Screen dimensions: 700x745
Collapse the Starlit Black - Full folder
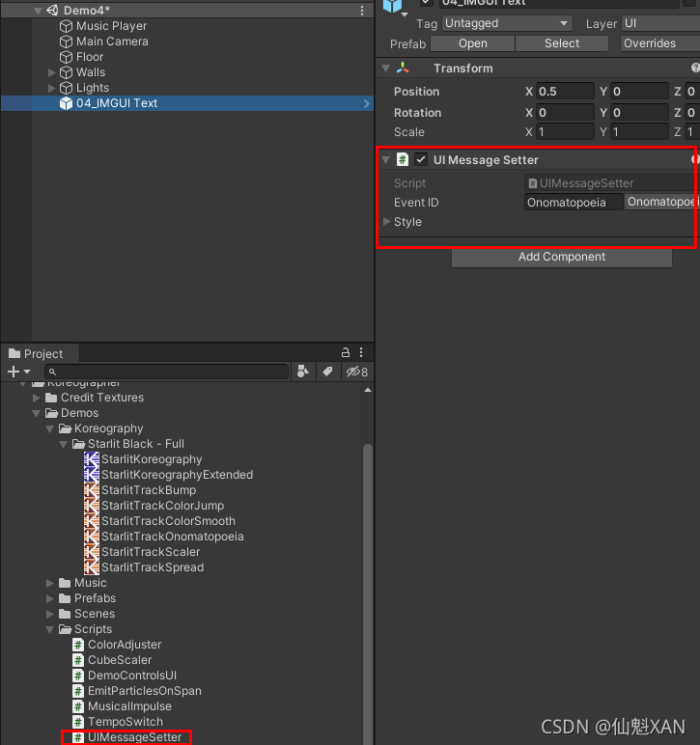click(x=63, y=444)
